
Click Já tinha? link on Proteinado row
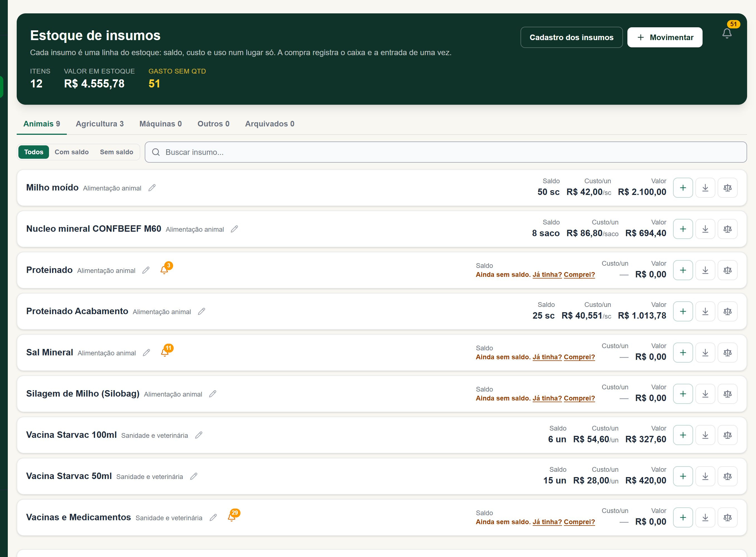pyautogui.click(x=547, y=274)
